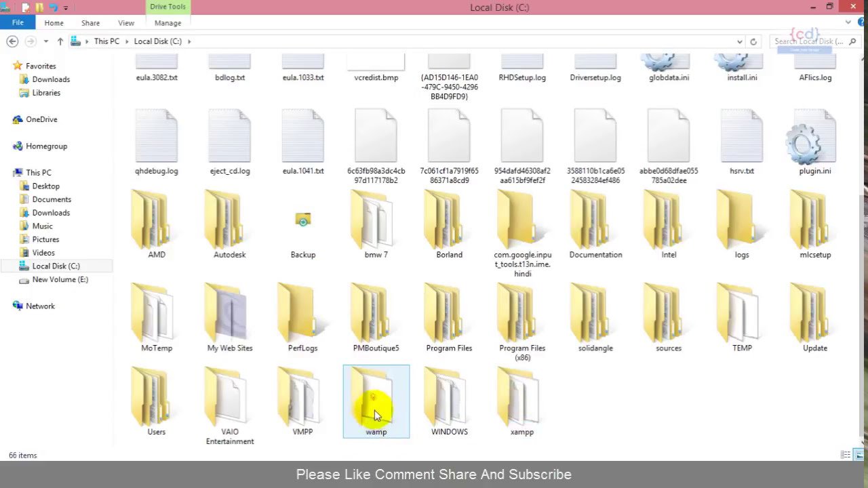Expand chevron after Local Disk (C:) breadcrumb
Screen dimensions: 868x488
pyautogui.click(x=189, y=41)
